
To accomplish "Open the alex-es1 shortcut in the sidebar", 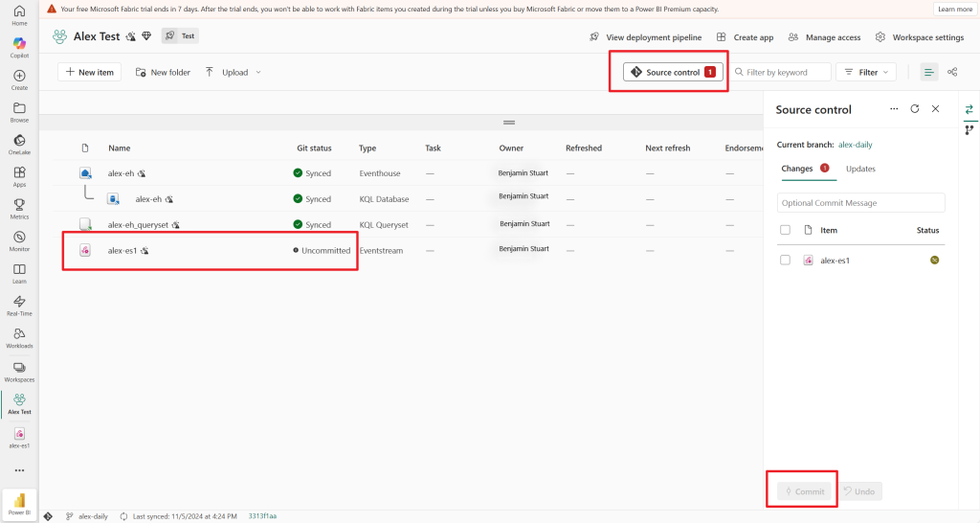I will point(19,438).
